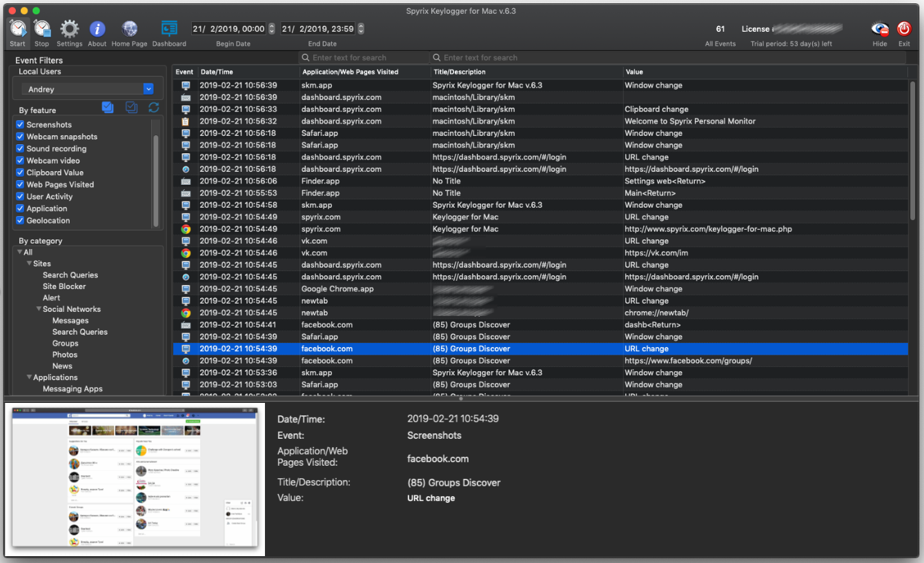This screenshot has width=924, height=563.
Task: Click the screenshot icon in the first skm.app row
Action: pyautogui.click(x=186, y=86)
